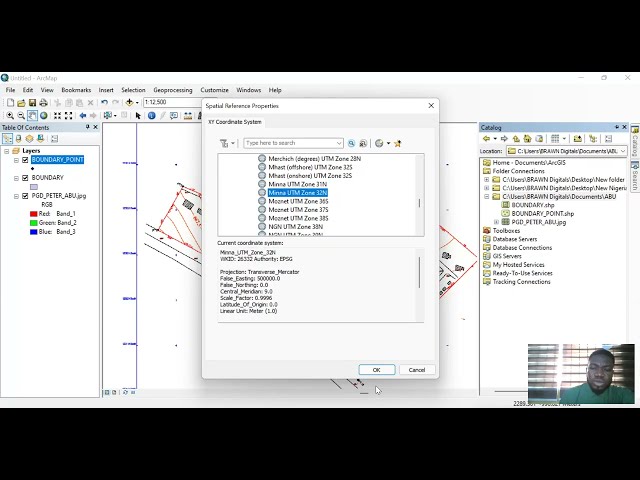Select BOUNDARY.shp in the Catalog tree
Screen dimensions: 640x480
[x=532, y=205]
